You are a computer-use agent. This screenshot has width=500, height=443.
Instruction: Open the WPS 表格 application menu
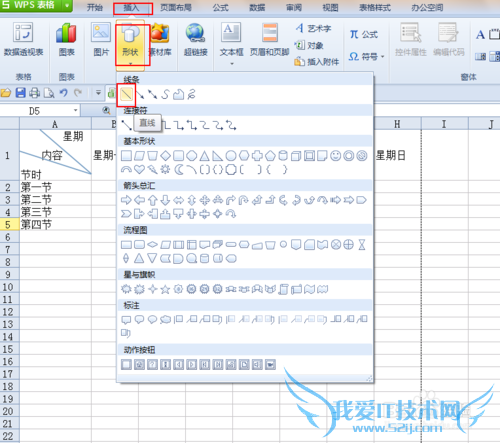(x=36, y=5)
